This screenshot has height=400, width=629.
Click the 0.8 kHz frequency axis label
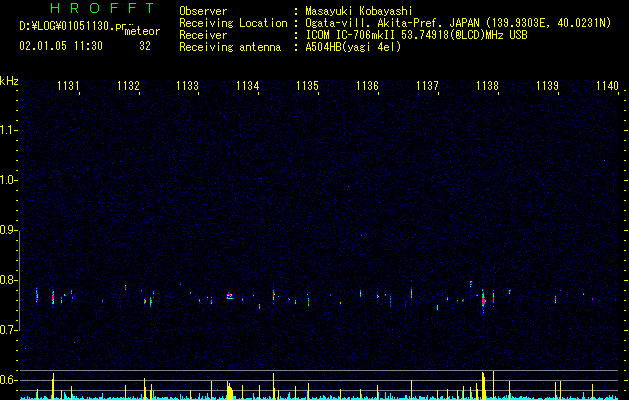coord(8,280)
